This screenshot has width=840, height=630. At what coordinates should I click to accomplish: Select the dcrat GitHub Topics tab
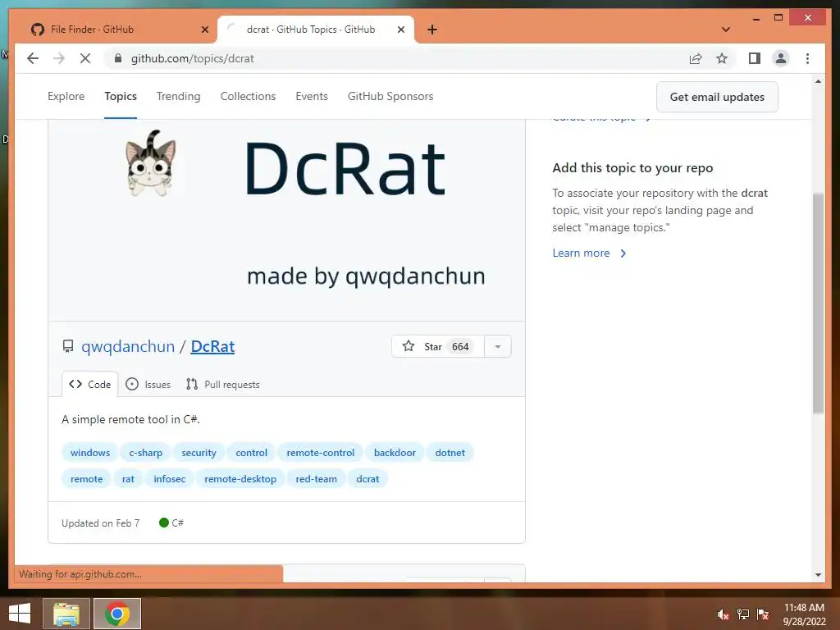tap(316, 30)
